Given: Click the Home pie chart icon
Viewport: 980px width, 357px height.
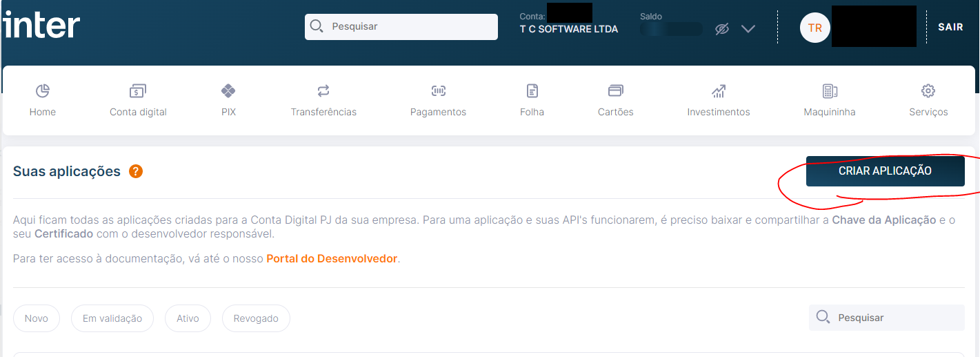Looking at the screenshot, I should pyautogui.click(x=43, y=90).
